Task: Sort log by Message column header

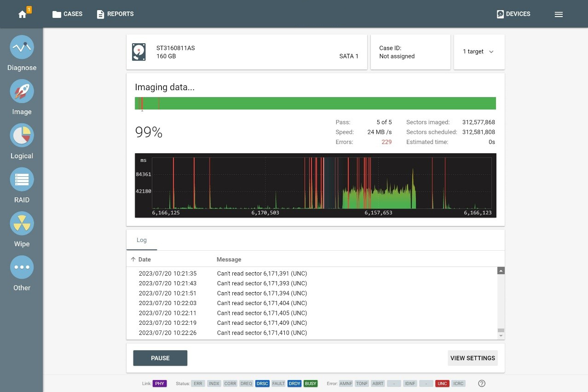Action: pyautogui.click(x=229, y=259)
